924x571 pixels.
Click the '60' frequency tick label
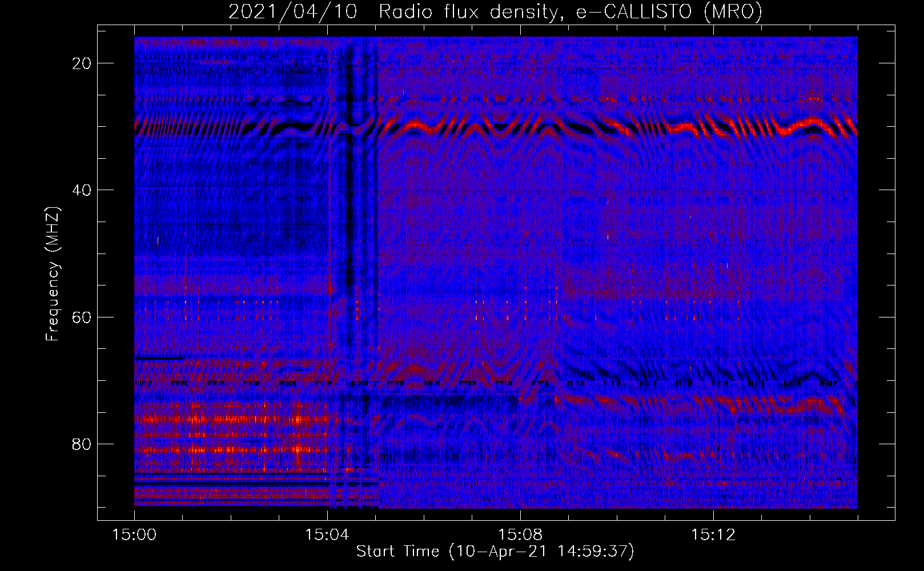pyautogui.click(x=82, y=317)
